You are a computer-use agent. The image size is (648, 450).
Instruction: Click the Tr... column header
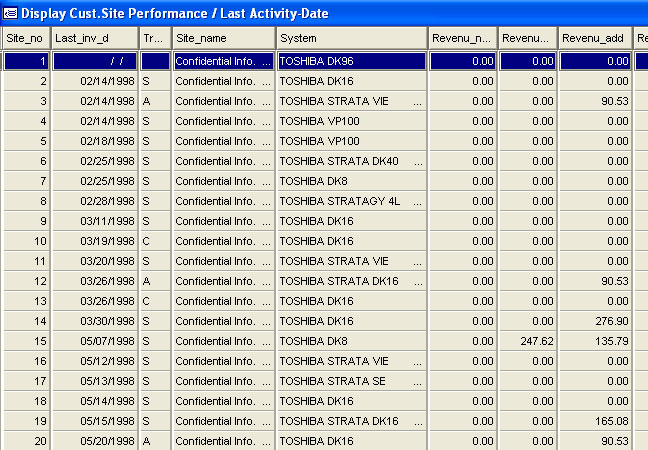tap(155, 38)
